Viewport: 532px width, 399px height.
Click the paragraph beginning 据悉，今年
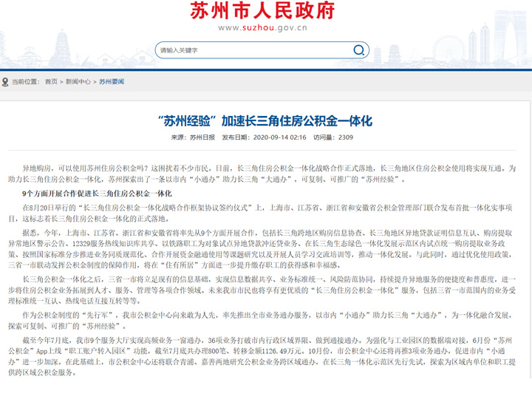(x=265, y=248)
